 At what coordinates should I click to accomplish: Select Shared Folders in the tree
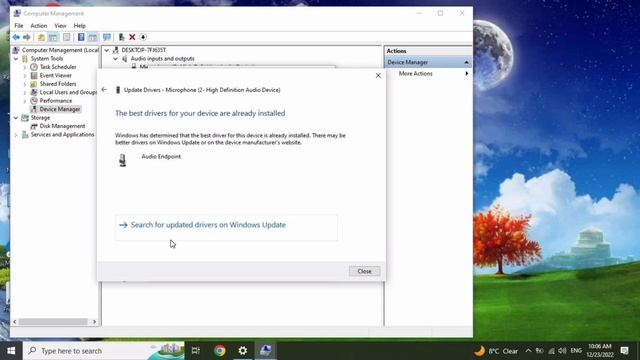pos(58,84)
